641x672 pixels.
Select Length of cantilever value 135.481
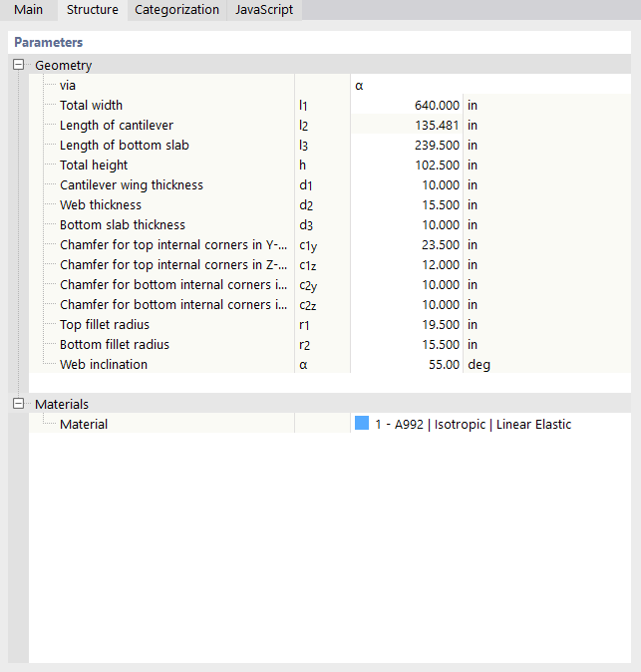coord(407,125)
